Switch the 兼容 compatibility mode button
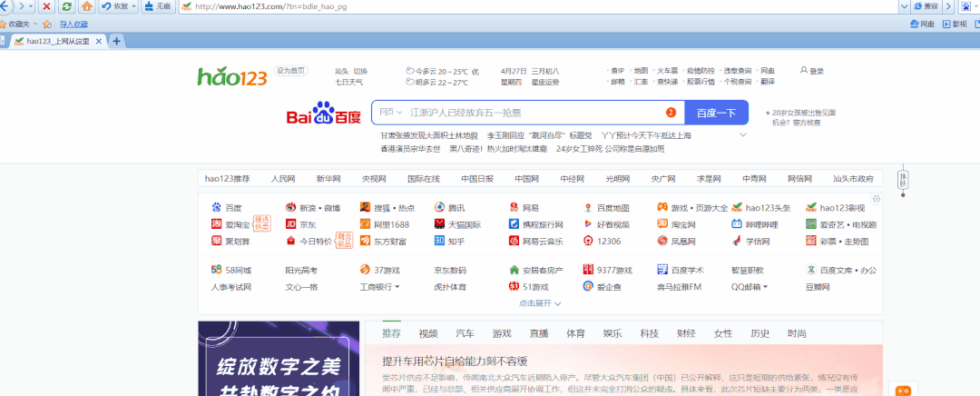This screenshot has width=980, height=396. pyautogui.click(x=926, y=6)
